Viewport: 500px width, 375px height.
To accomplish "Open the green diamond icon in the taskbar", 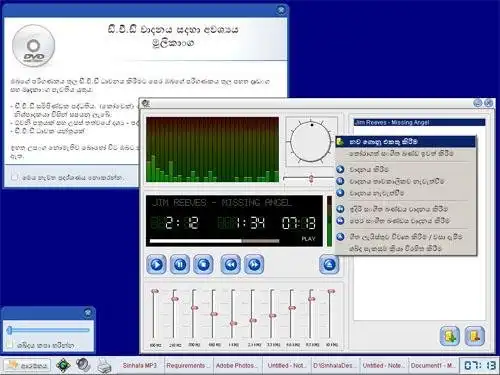I will (63, 365).
